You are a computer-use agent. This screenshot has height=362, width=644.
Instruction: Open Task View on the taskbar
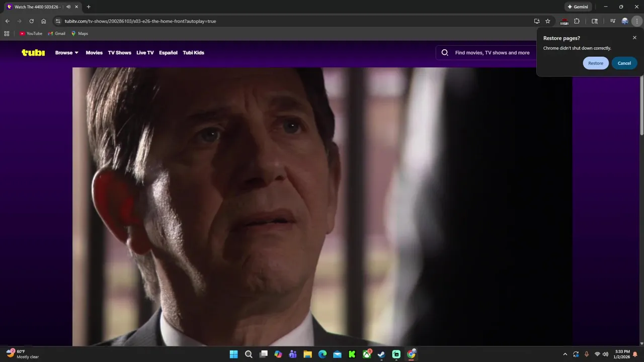click(263, 354)
